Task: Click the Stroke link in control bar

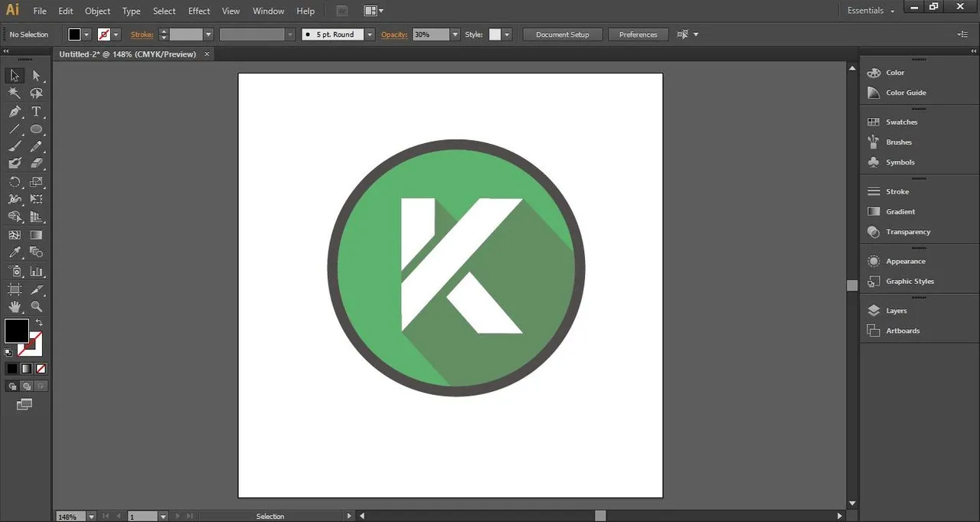Action: pyautogui.click(x=142, y=34)
